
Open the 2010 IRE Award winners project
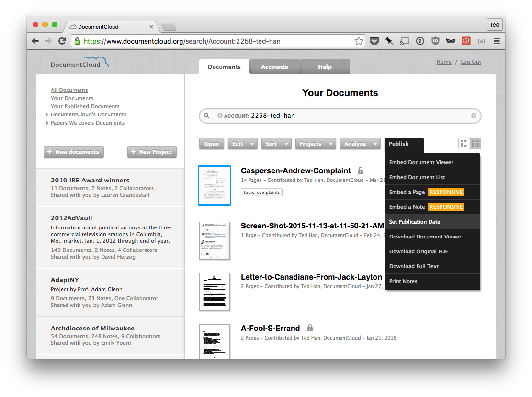click(x=110, y=187)
